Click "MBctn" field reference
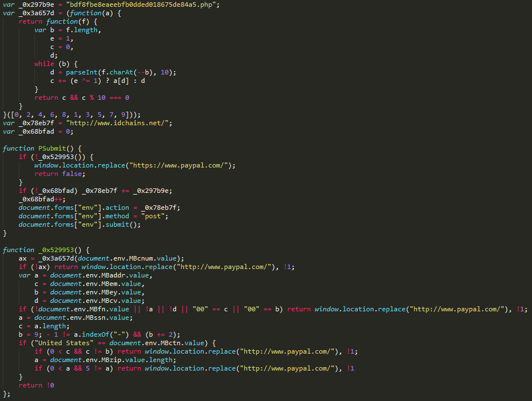532x401 pixels. coord(171,343)
